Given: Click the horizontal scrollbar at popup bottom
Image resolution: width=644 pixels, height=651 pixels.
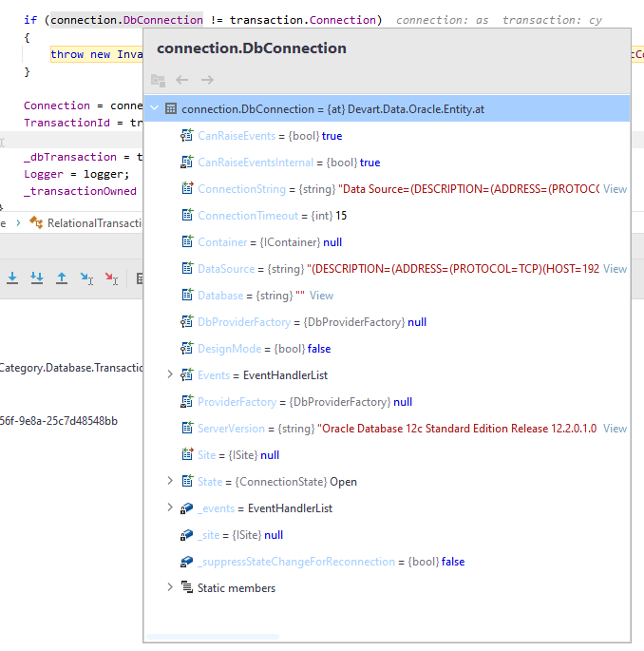Looking at the screenshot, I should (214, 637).
